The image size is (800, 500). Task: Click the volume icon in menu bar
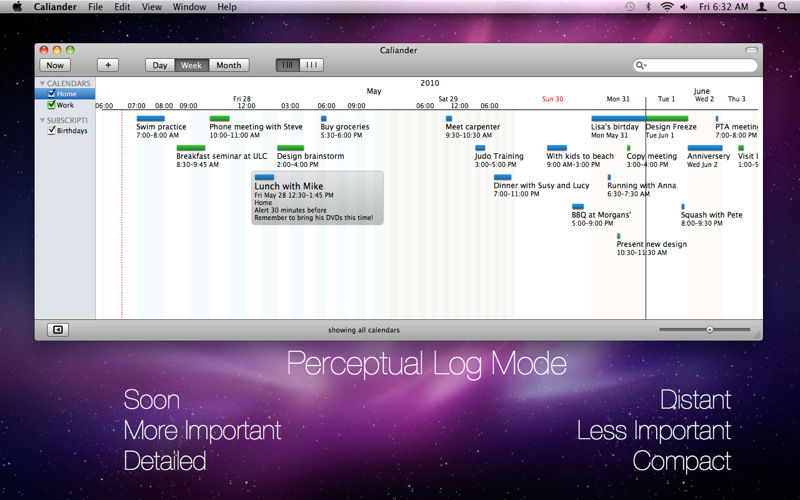pos(684,7)
